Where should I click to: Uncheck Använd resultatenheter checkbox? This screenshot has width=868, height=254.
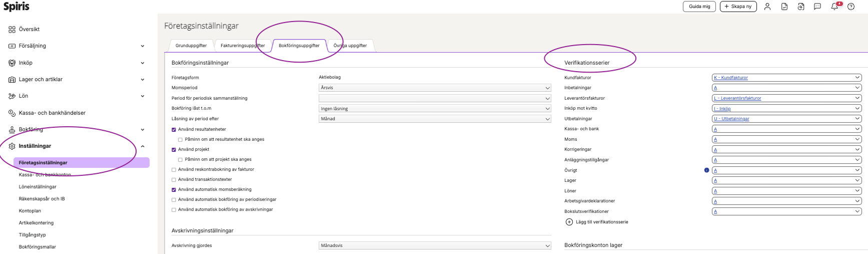tap(174, 130)
